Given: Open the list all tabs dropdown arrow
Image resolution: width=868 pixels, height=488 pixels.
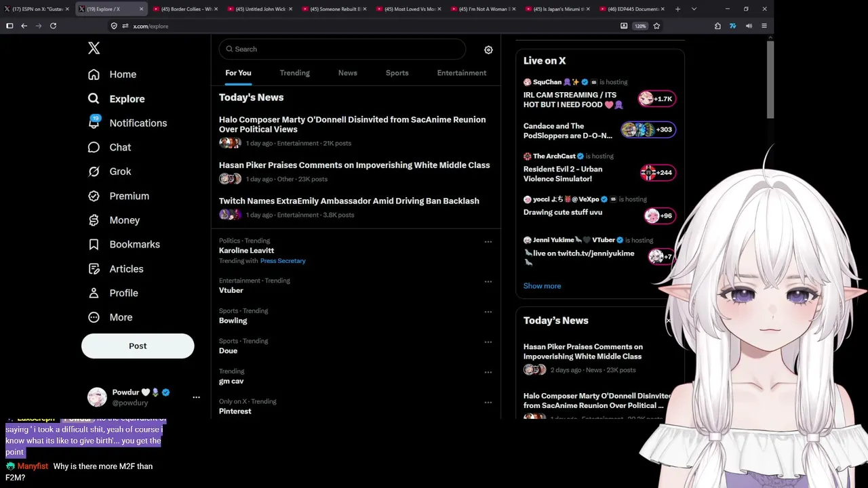Looking at the screenshot, I should (694, 9).
